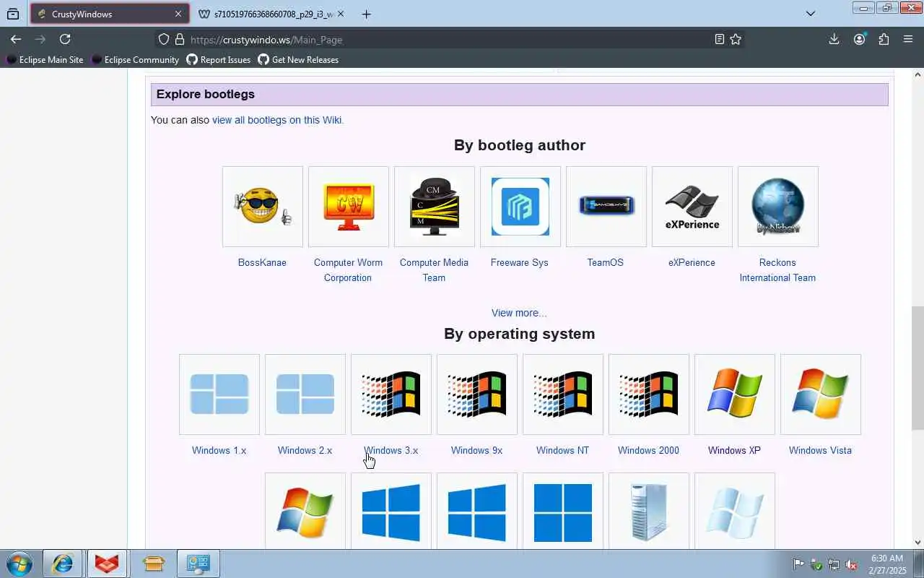Open the Reckons International Team text link
The image size is (924, 578).
[777, 270]
